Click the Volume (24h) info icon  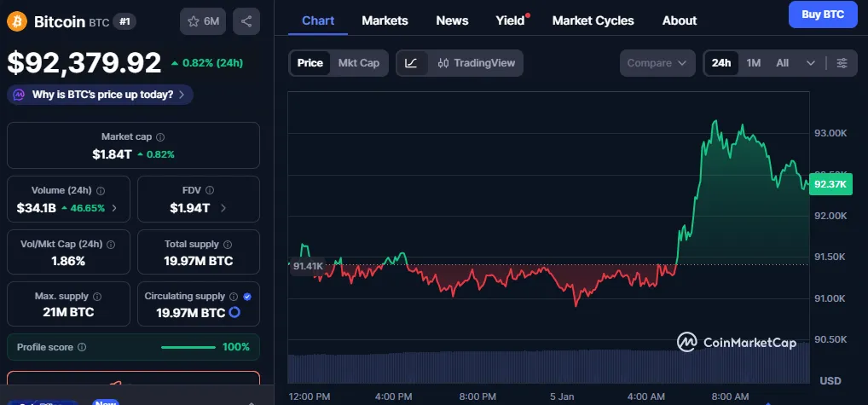[x=101, y=191]
